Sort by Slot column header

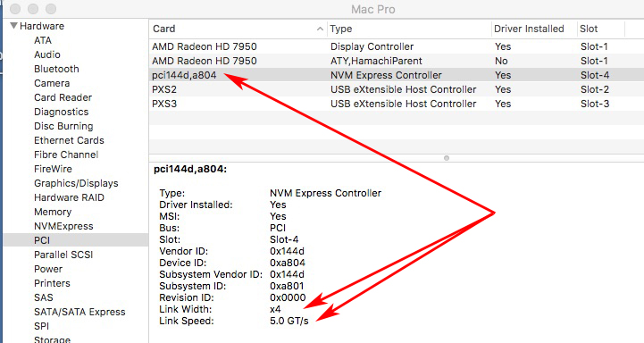pyautogui.click(x=589, y=29)
